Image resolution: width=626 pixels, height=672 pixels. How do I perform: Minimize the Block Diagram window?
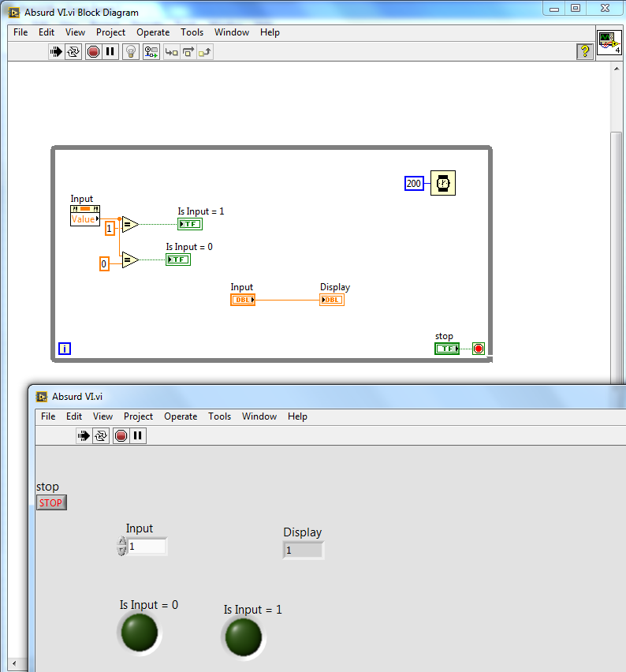[554, 8]
